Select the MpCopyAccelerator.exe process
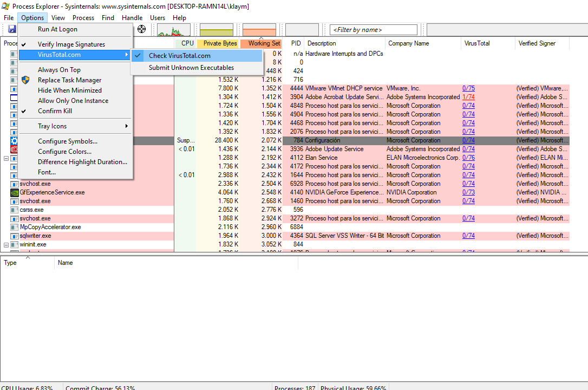This screenshot has height=390, width=588. coord(50,227)
